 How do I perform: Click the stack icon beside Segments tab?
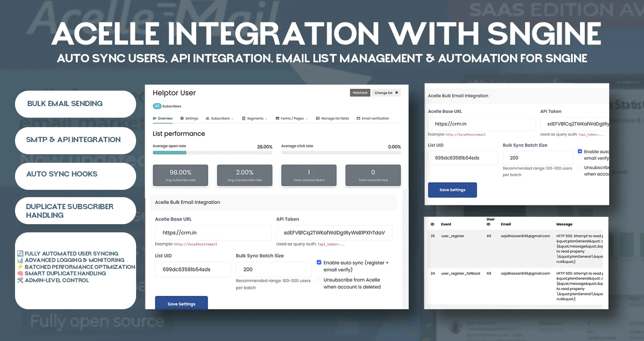pos(243,119)
